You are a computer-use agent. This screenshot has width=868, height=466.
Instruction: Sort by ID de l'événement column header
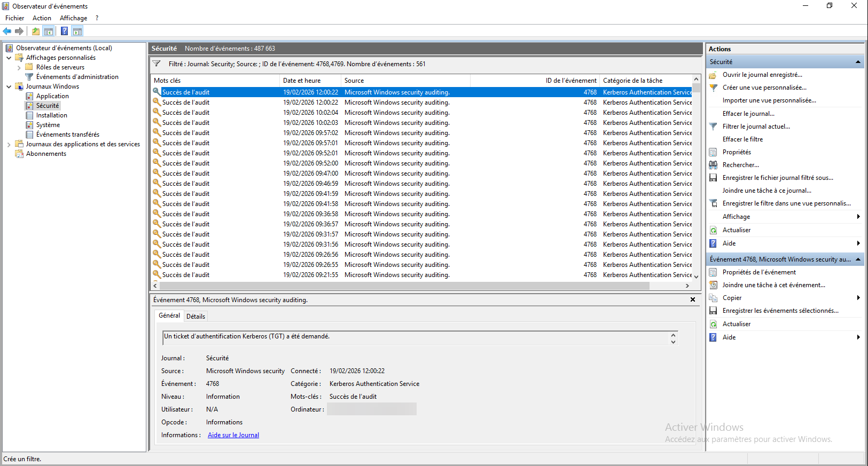pos(535,81)
